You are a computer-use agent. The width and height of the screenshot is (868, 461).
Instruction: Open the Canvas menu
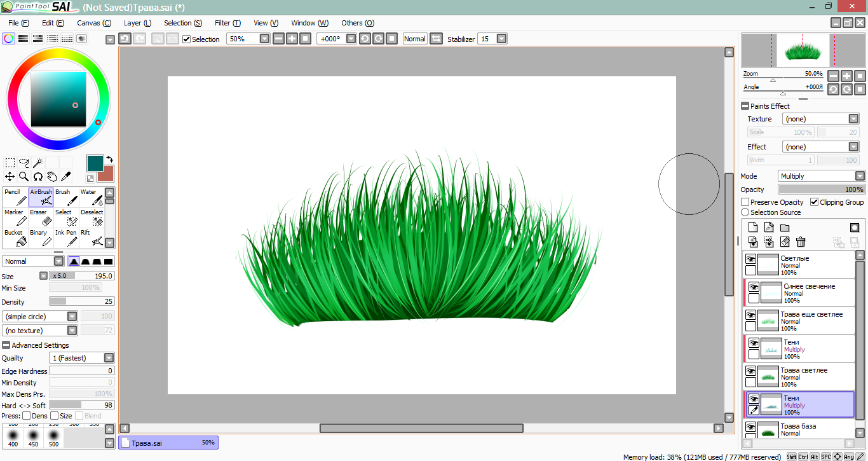[93, 23]
